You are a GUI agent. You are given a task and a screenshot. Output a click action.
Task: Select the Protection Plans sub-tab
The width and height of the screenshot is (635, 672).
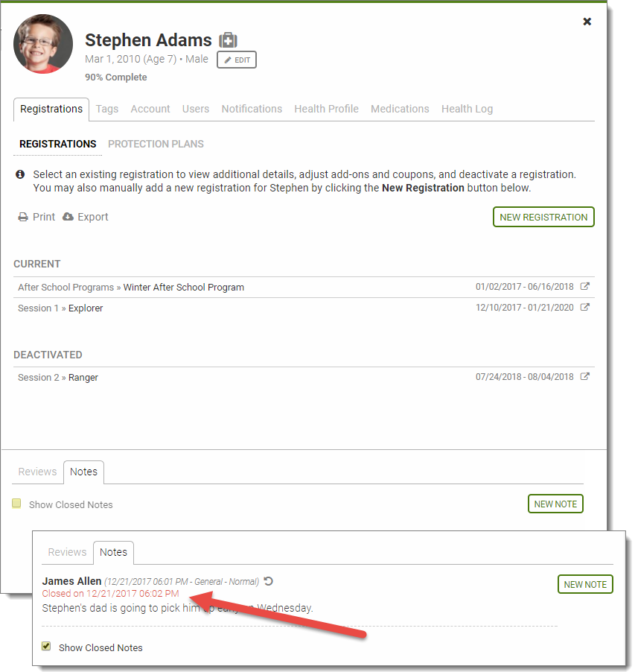(156, 144)
